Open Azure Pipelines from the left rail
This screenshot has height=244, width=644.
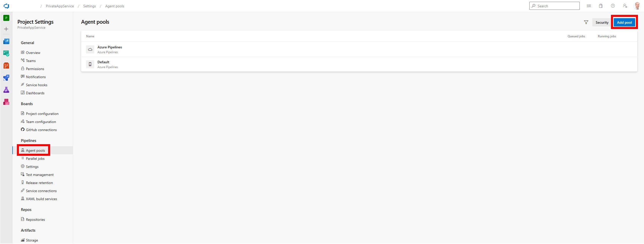tap(6, 77)
